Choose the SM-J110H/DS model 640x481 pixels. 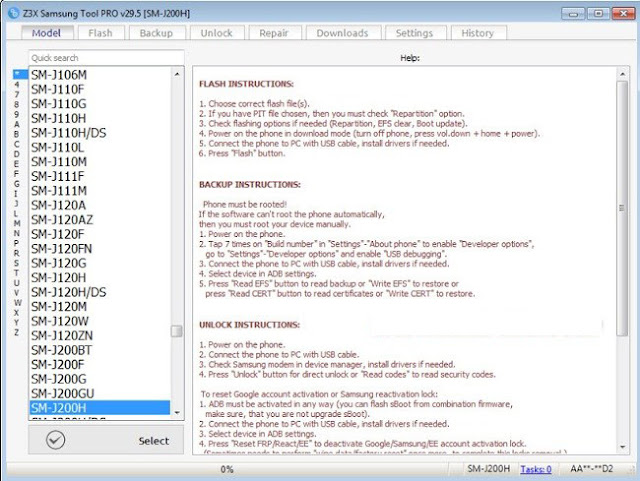tap(100, 133)
